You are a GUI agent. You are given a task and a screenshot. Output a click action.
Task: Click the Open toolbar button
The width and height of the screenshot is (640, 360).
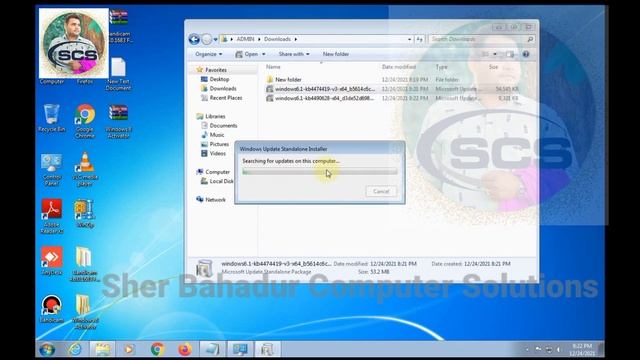[x=247, y=54]
